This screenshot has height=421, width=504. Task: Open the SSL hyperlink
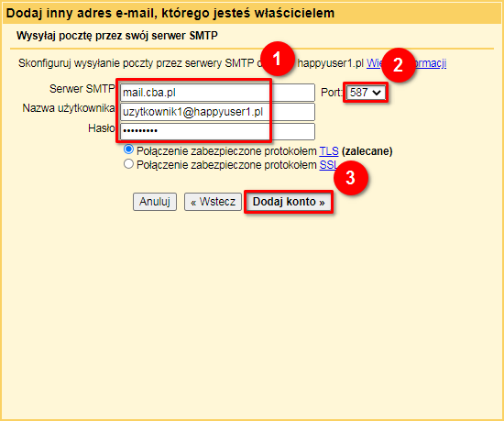pos(327,165)
